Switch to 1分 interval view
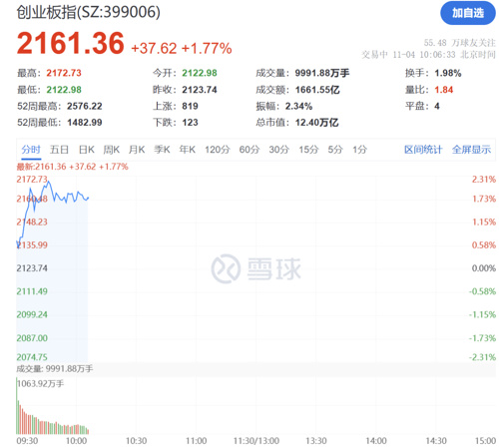Image resolution: width=499 pixels, height=448 pixels. click(360, 150)
